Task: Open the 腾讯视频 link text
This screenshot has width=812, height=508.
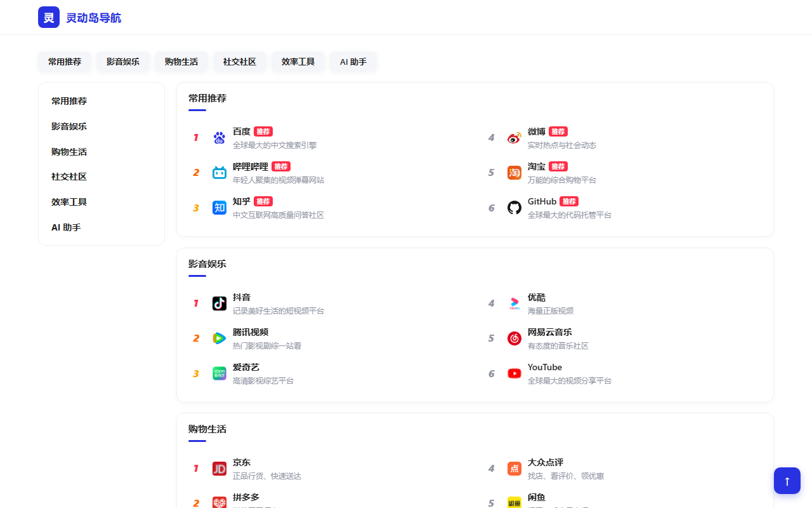Action: click(x=251, y=332)
